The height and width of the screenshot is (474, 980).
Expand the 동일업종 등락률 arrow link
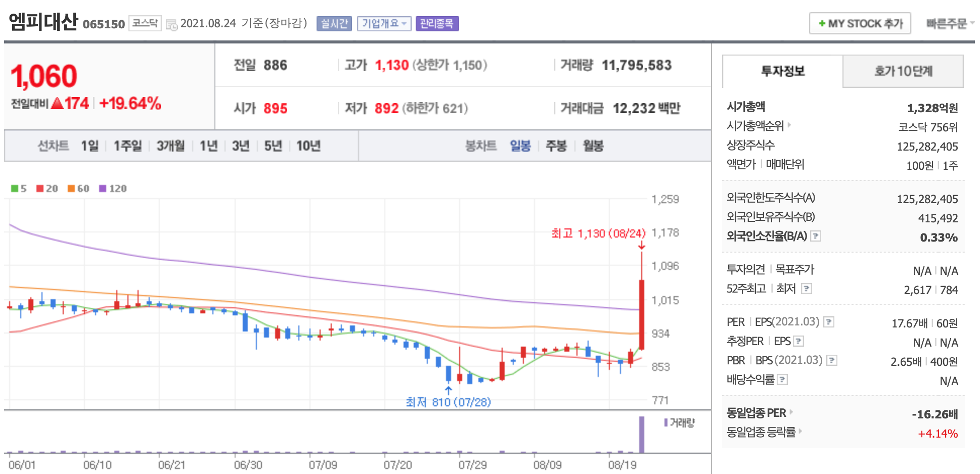[x=800, y=432]
